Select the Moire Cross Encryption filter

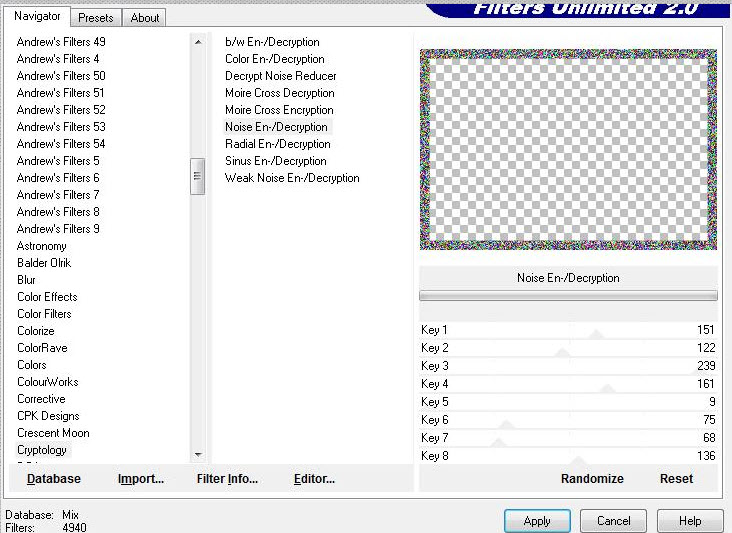(x=279, y=110)
